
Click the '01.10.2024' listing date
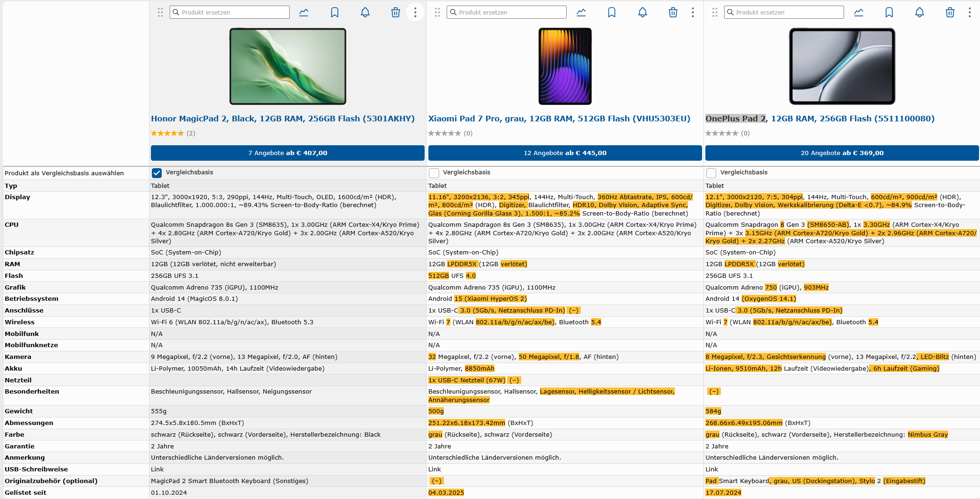[169, 493]
